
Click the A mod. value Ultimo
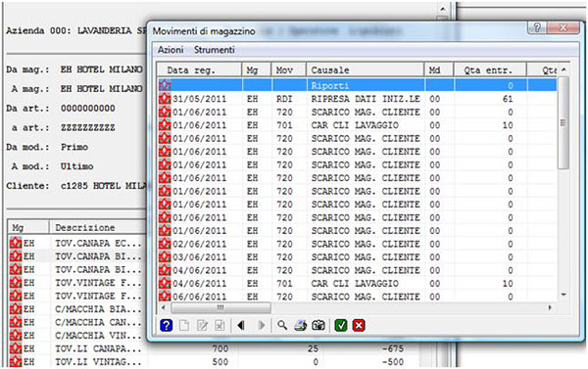(x=76, y=166)
